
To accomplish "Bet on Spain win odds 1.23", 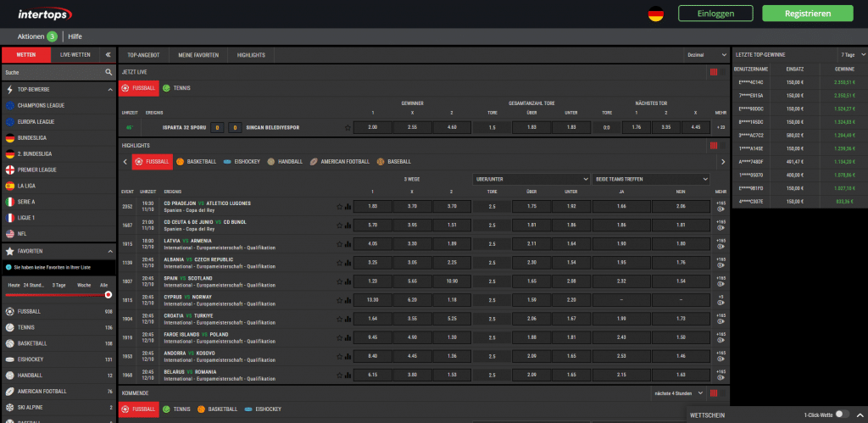I will pyautogui.click(x=373, y=281).
